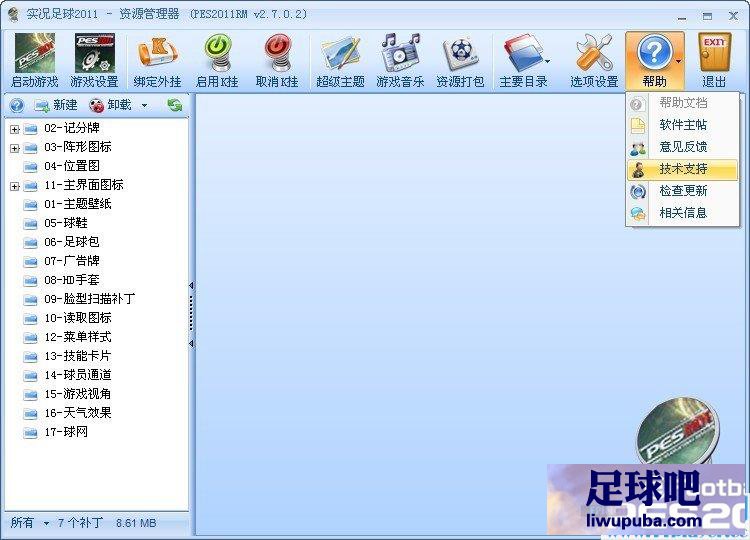Click the 8.61 MB size in status bar

(136, 523)
